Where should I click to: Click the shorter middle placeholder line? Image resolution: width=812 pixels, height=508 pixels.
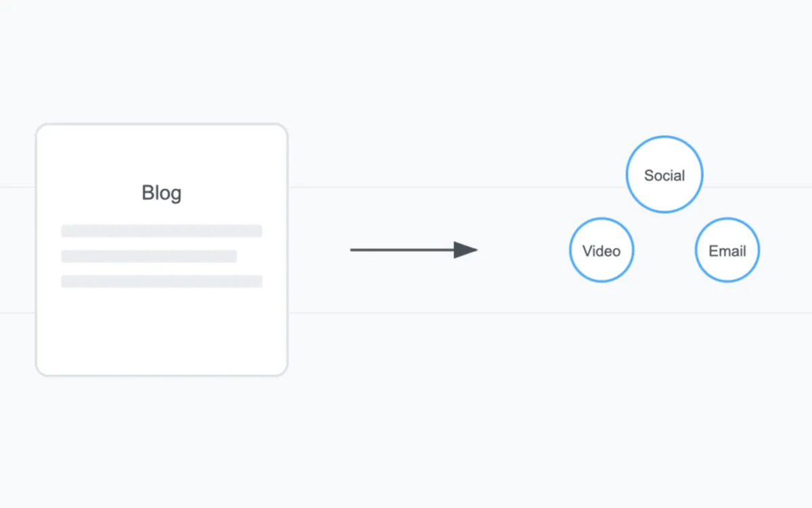pyautogui.click(x=149, y=256)
